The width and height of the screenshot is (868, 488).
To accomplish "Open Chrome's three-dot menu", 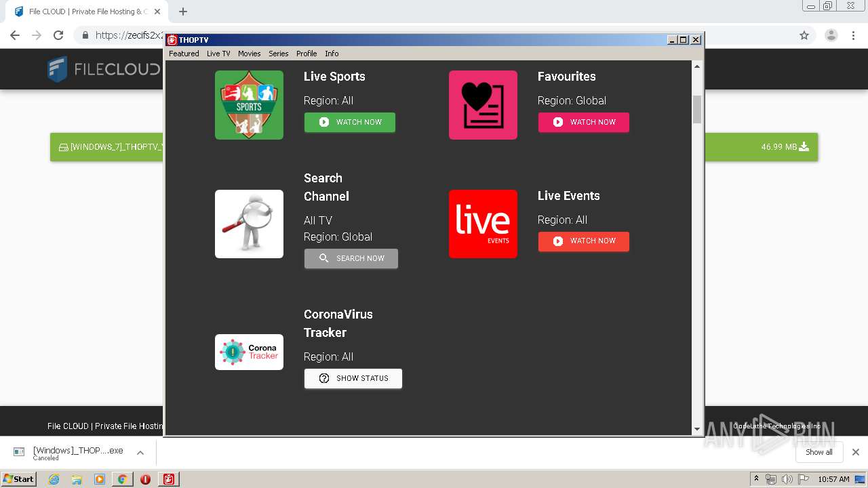I will (853, 35).
